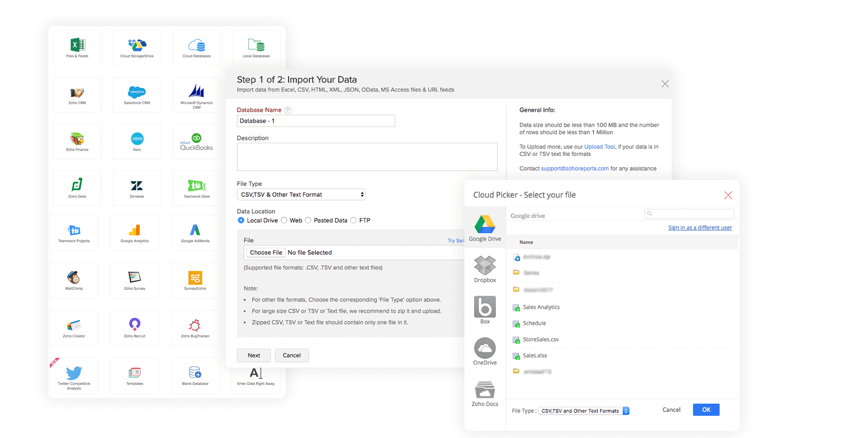Open the Zoho Finance connector
This screenshot has width=868, height=438.
(77, 141)
